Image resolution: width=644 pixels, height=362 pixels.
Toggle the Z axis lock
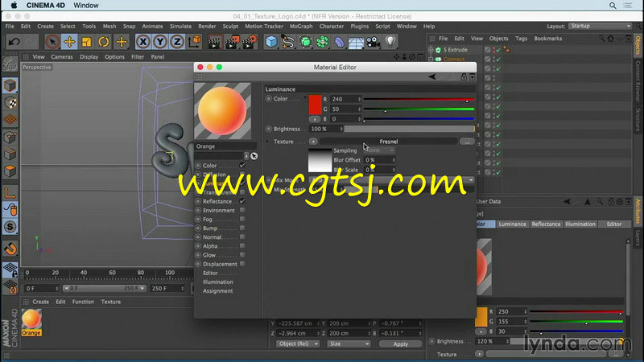tap(177, 42)
